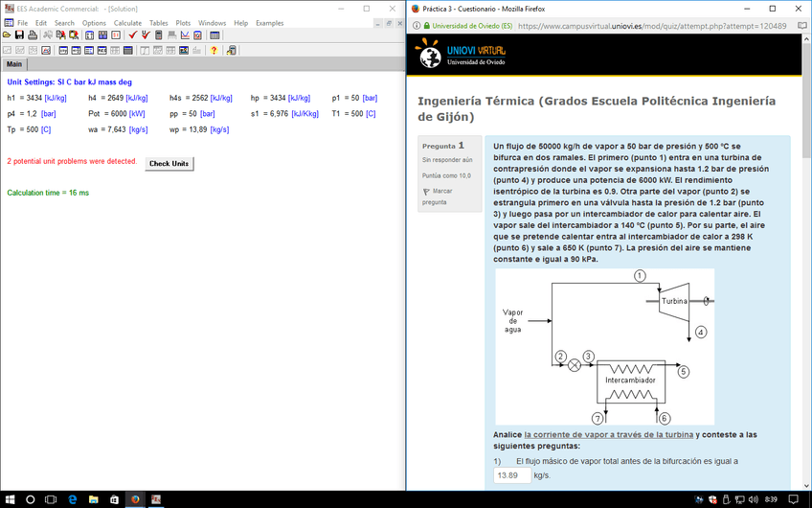812x508 pixels.
Task: Select the Main tab in Solution window
Action: pyautogui.click(x=14, y=64)
